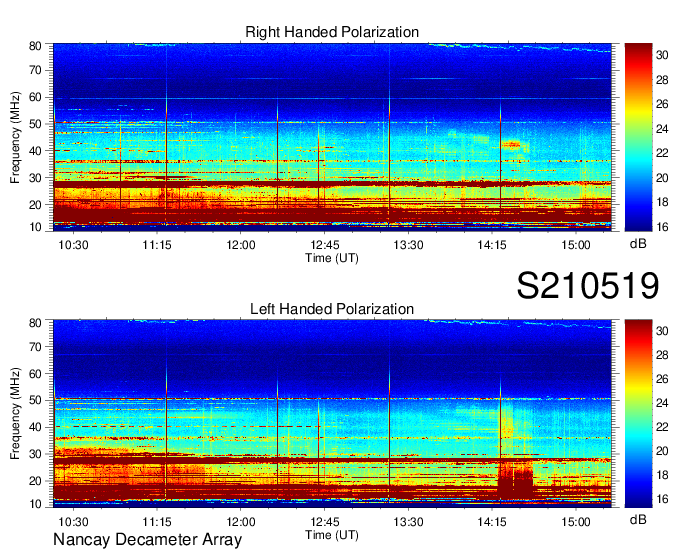Click the 30 MHz tick on the left-handed axis
The width and height of the screenshot is (680, 552).
click(x=35, y=454)
